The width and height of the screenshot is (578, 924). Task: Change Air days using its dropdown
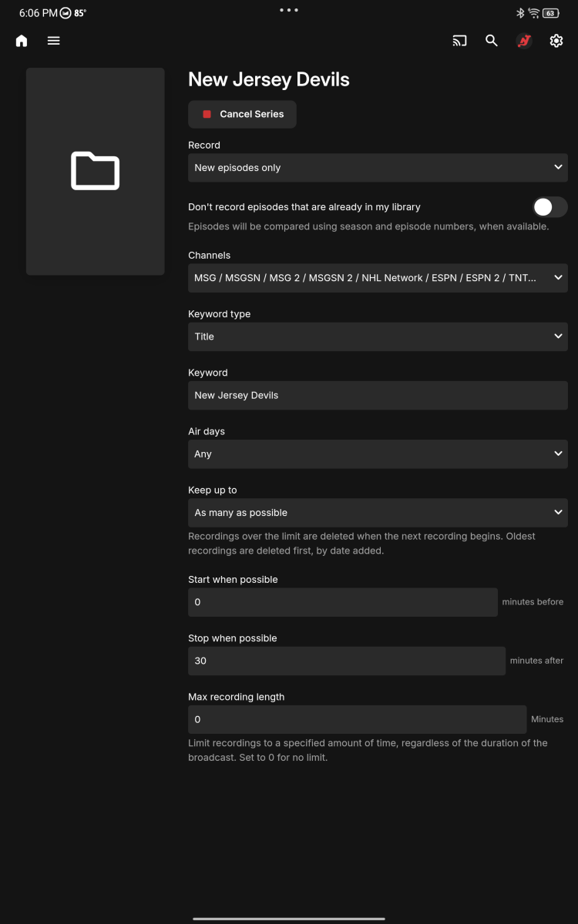[378, 454]
